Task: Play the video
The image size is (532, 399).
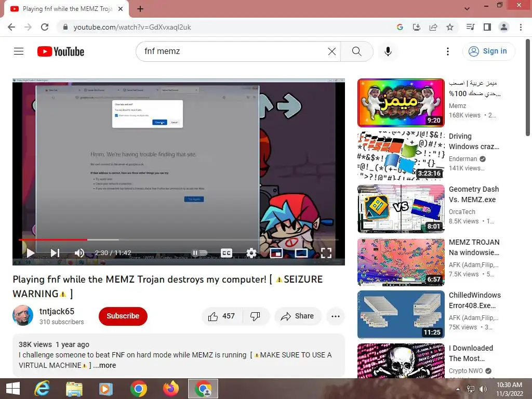Action: [30, 253]
